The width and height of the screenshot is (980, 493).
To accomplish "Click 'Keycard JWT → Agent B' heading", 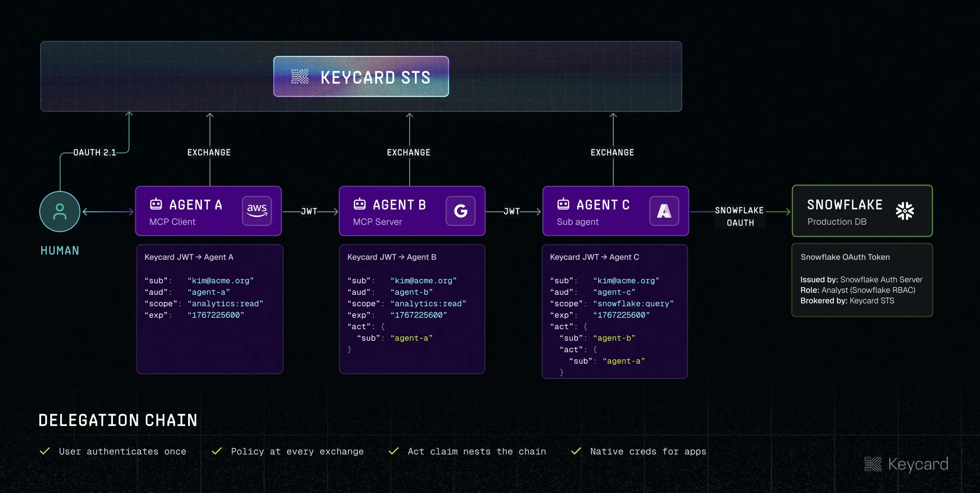I will 392,257.
